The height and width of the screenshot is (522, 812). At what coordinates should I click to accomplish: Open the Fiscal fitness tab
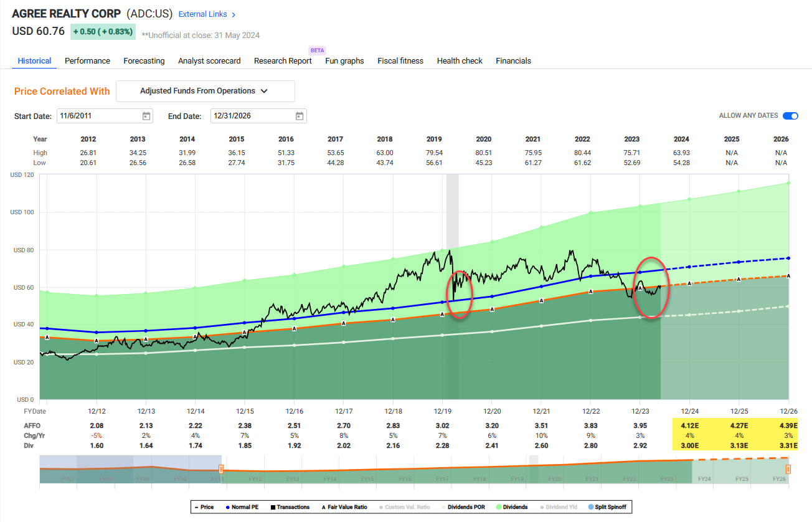point(400,60)
